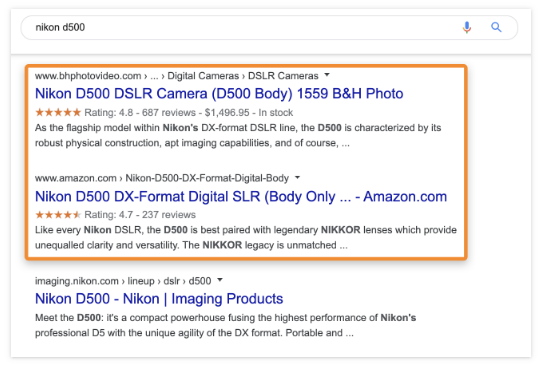Click the five-star rating of the B&H result

point(58,112)
